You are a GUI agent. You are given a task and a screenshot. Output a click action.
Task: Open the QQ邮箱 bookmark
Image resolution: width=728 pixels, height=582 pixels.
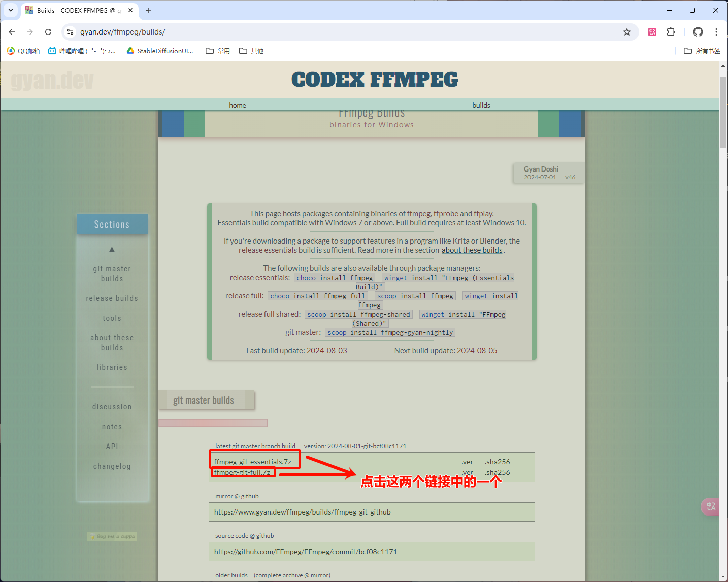(x=23, y=51)
